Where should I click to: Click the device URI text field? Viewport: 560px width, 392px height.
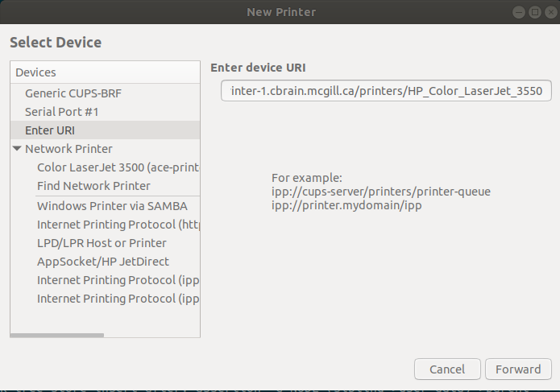click(386, 91)
